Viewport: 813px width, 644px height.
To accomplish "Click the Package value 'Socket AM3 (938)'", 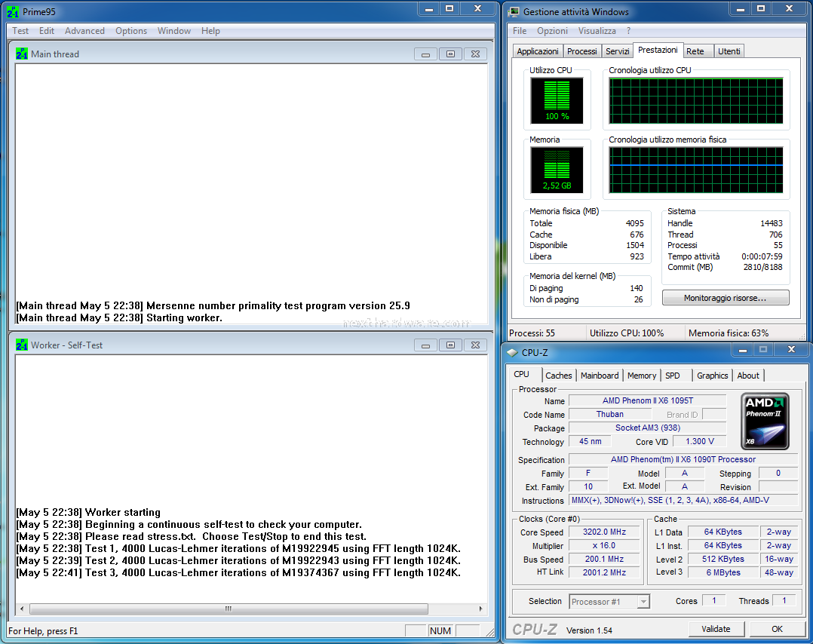I will [648, 428].
